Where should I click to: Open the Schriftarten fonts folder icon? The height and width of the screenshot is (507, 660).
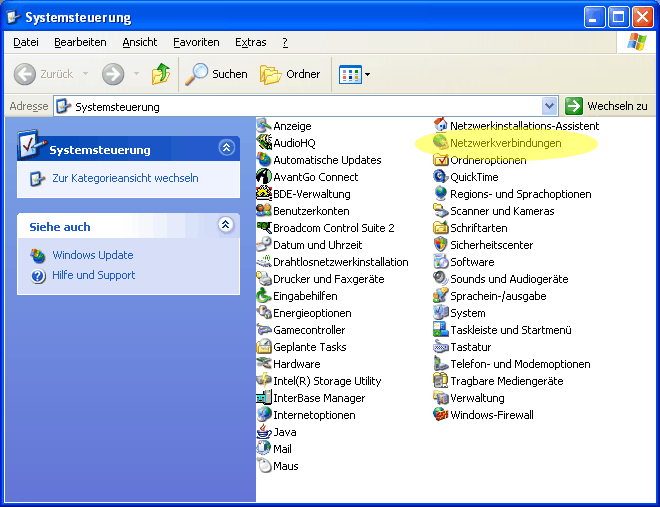[x=441, y=228]
